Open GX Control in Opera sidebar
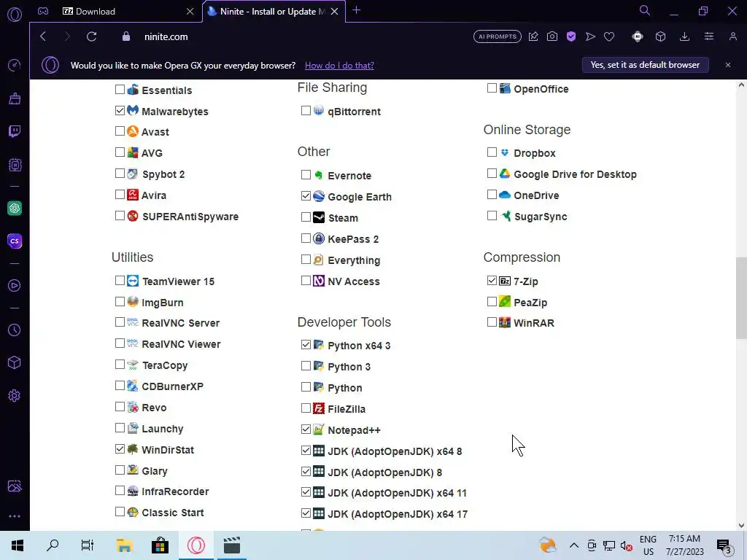Viewport: 747px width, 560px height. (x=15, y=165)
